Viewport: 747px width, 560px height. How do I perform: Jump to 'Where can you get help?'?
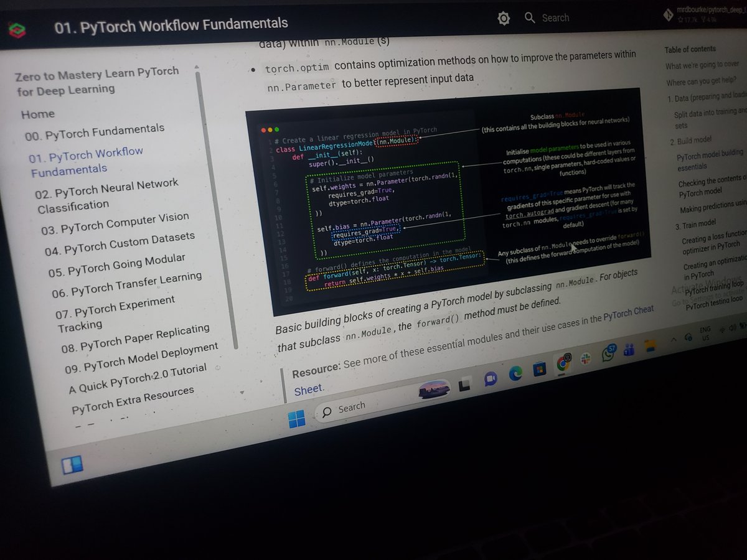coord(702,82)
